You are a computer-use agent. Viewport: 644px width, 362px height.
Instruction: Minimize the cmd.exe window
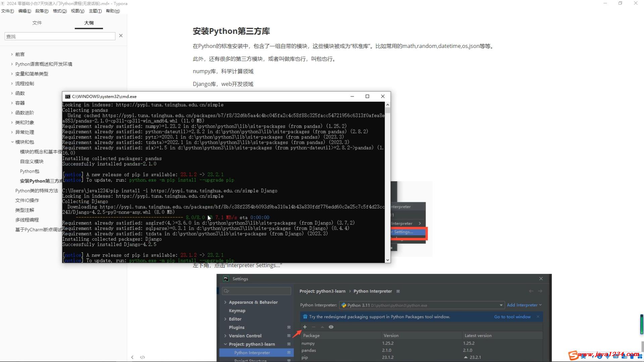pyautogui.click(x=352, y=96)
